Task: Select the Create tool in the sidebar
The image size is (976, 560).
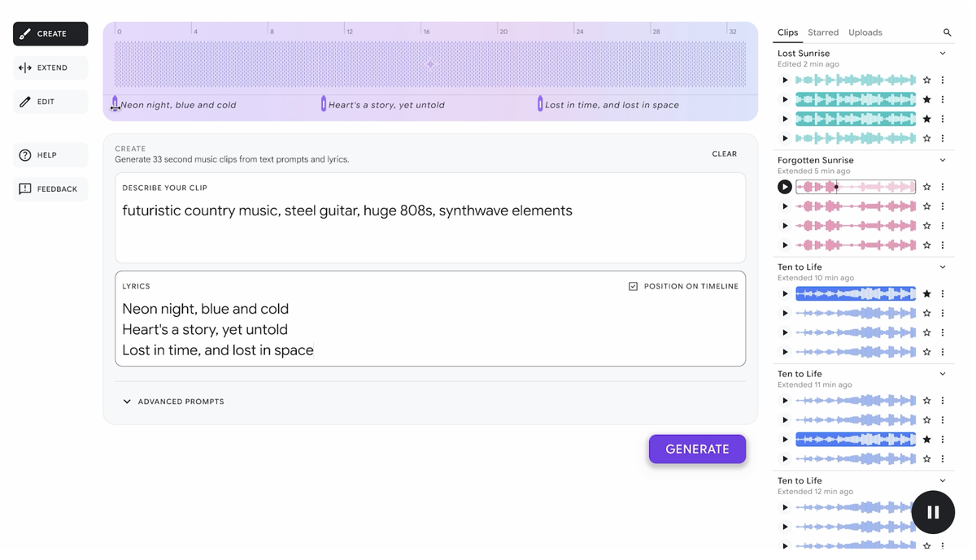Action: pyautogui.click(x=50, y=33)
